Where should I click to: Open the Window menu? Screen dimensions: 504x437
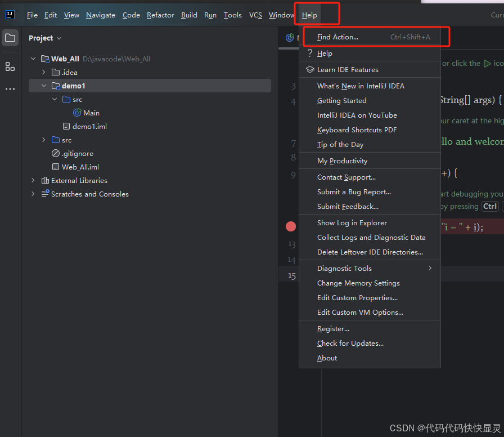[281, 15]
